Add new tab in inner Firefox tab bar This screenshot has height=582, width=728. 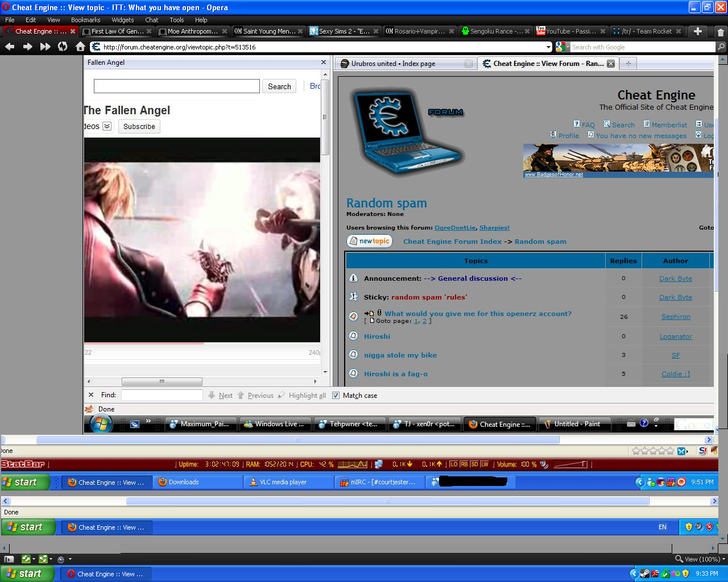pyautogui.click(x=628, y=64)
